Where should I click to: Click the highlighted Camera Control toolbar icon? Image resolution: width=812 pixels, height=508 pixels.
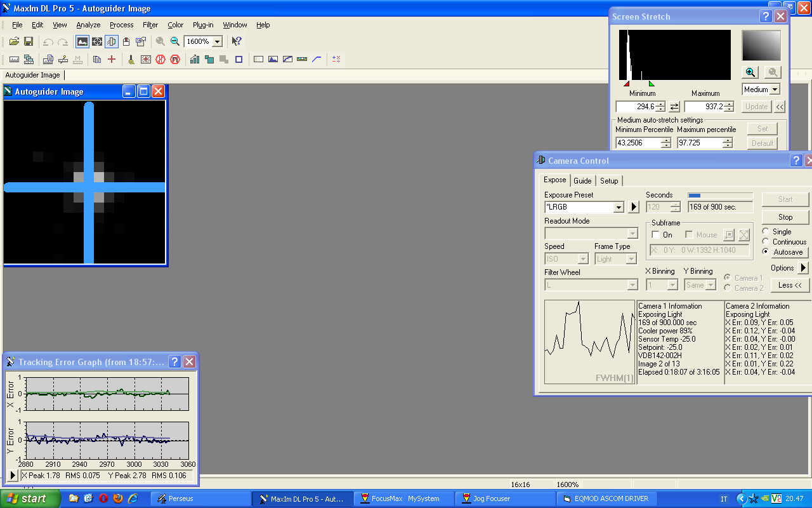pyautogui.click(x=112, y=41)
